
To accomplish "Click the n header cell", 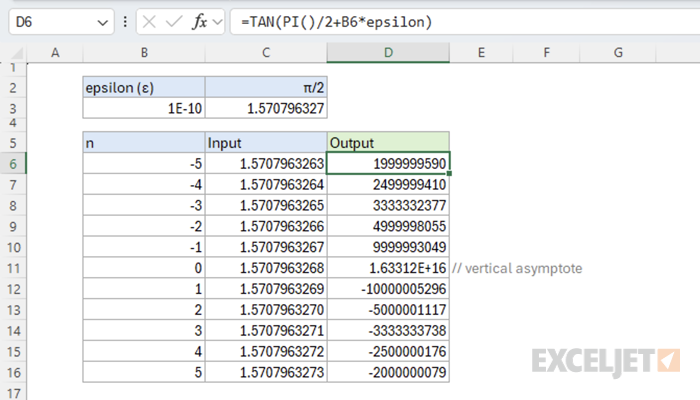I will tap(144, 143).
